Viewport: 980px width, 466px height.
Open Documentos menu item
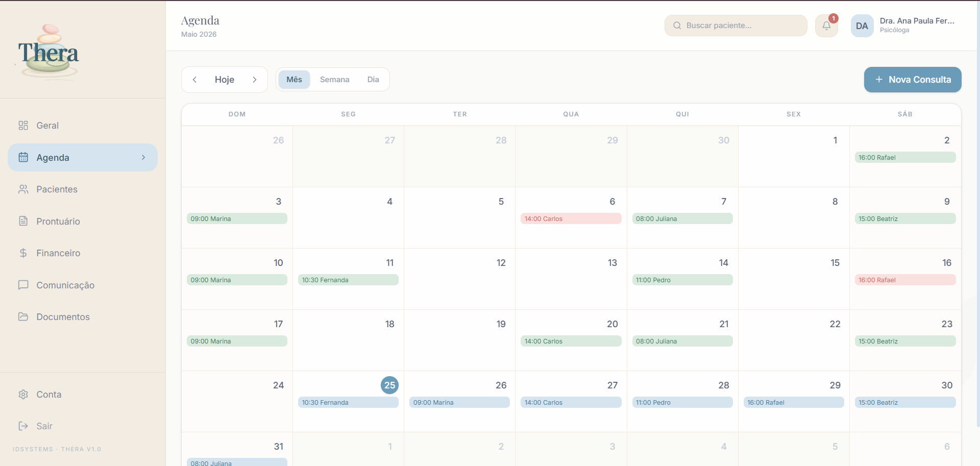83,317
